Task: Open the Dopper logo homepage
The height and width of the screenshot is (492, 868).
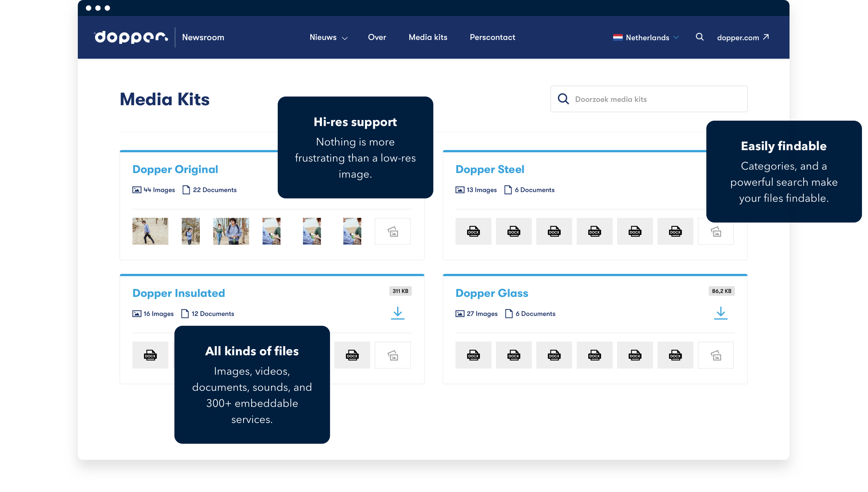Action: point(131,37)
